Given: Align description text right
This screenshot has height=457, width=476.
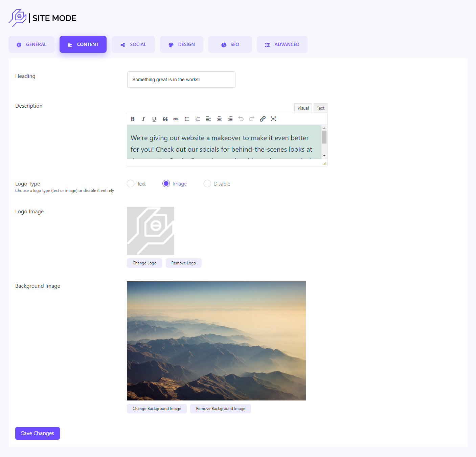Looking at the screenshot, I should pos(230,119).
